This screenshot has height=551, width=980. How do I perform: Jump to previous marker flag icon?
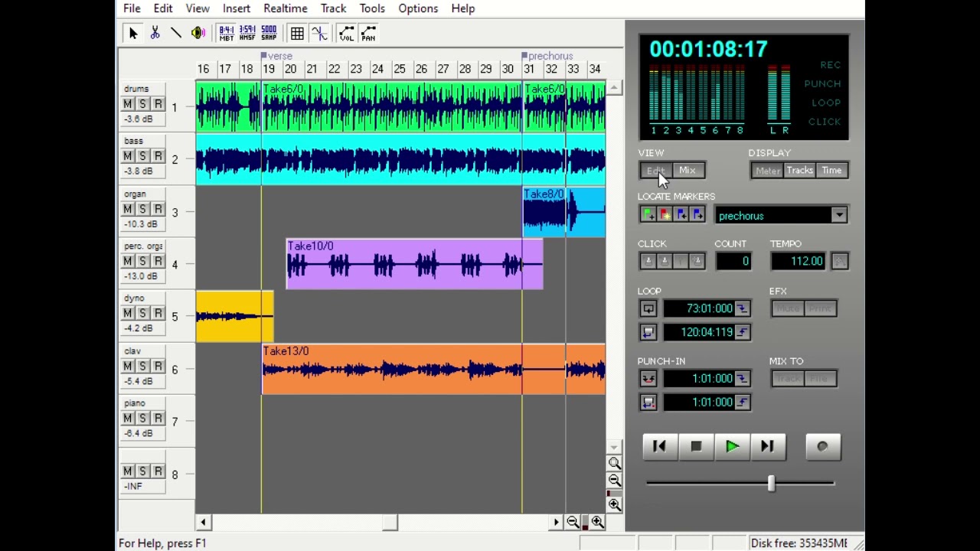[681, 215]
